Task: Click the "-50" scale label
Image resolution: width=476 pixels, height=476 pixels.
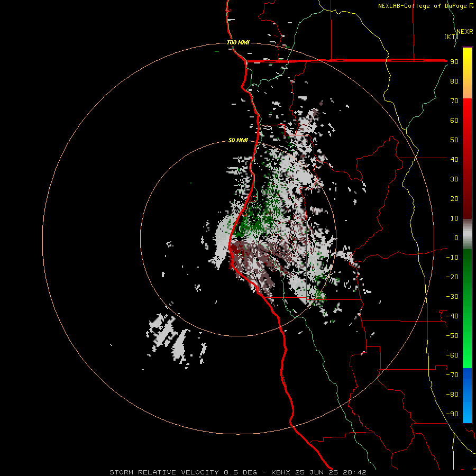Action: pos(452,336)
